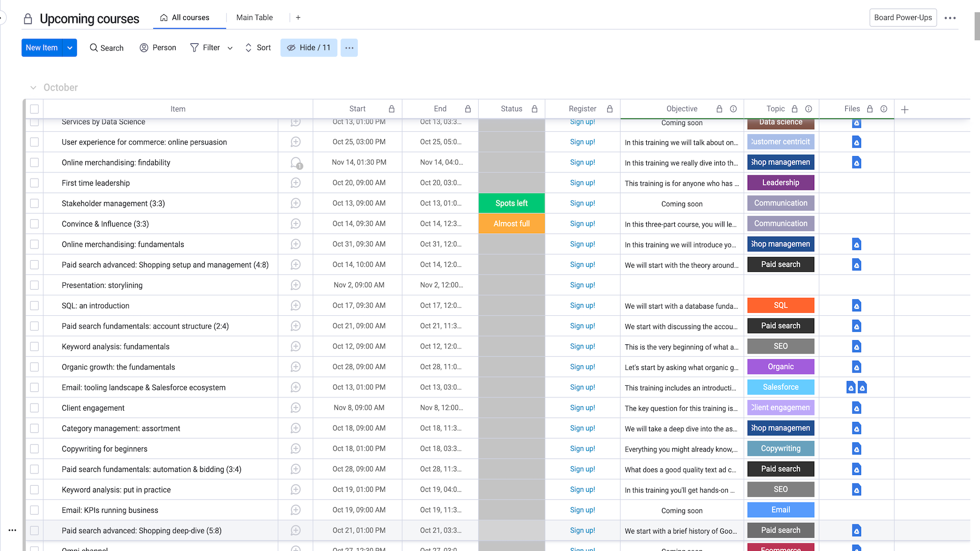Click the green Spots left status
The image size is (980, 551).
click(x=511, y=203)
